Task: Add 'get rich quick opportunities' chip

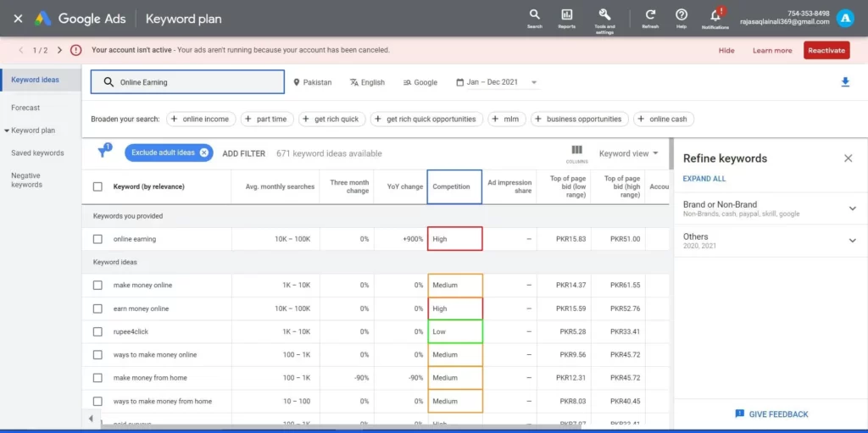Action: [427, 119]
